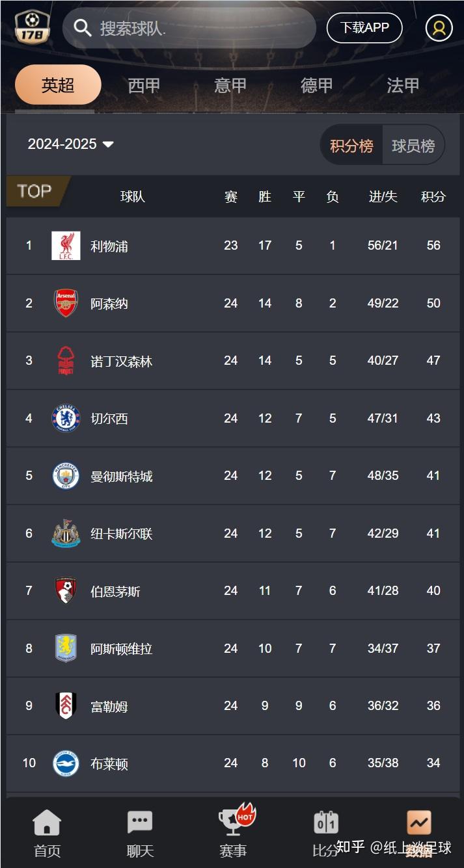Click the 下载APP button

[364, 28]
